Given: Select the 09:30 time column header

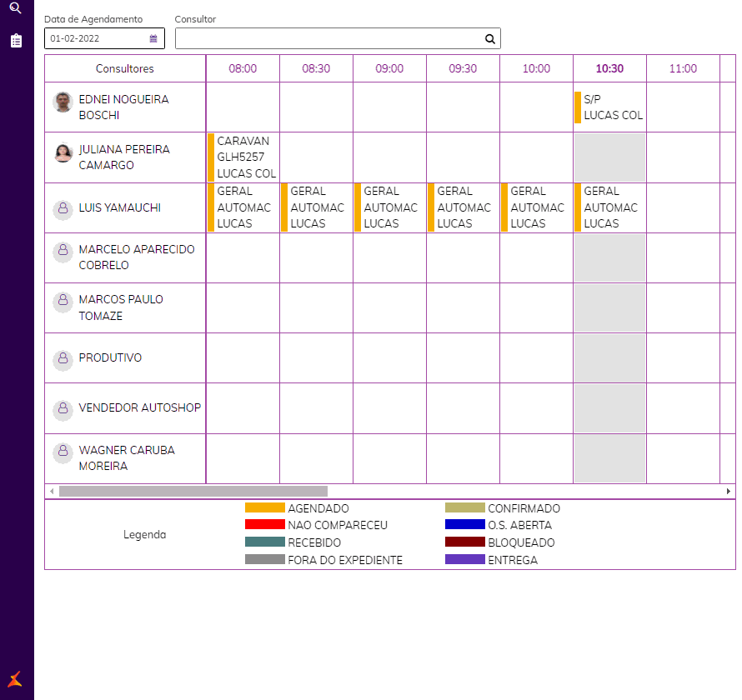Looking at the screenshot, I should click(463, 68).
